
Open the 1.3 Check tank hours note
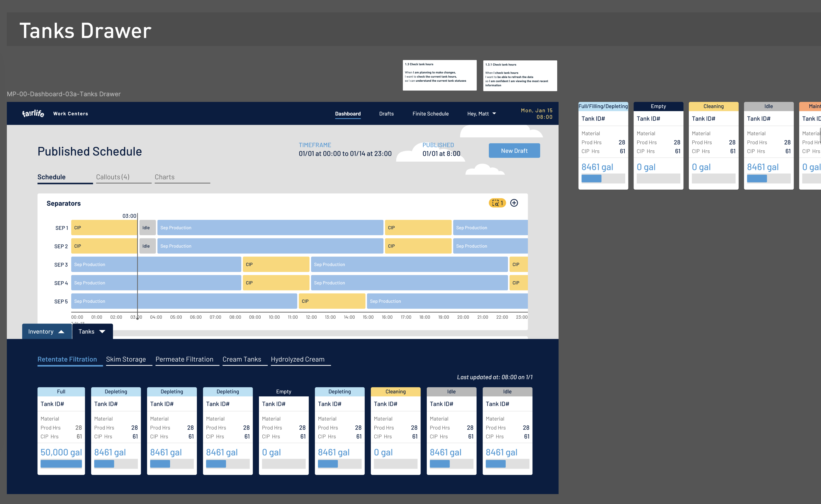pyautogui.click(x=439, y=75)
